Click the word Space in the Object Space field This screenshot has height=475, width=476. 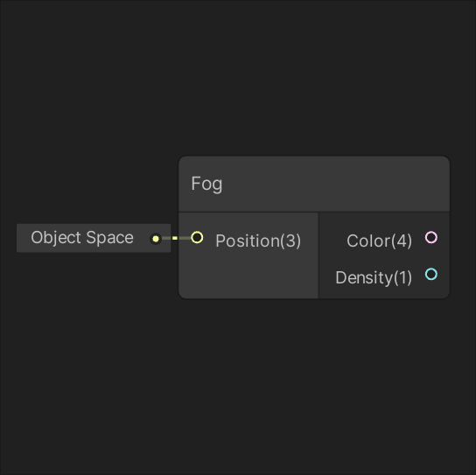(109, 237)
